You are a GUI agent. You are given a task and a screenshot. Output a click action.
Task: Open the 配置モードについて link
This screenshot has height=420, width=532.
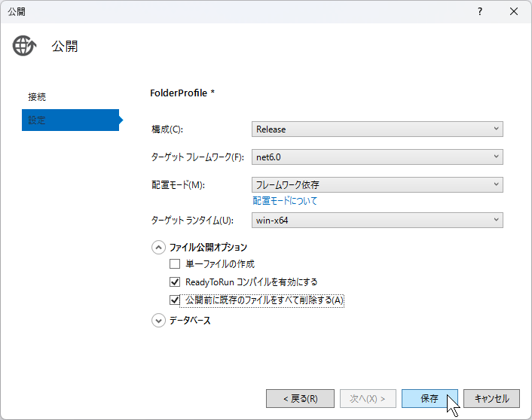pos(285,201)
